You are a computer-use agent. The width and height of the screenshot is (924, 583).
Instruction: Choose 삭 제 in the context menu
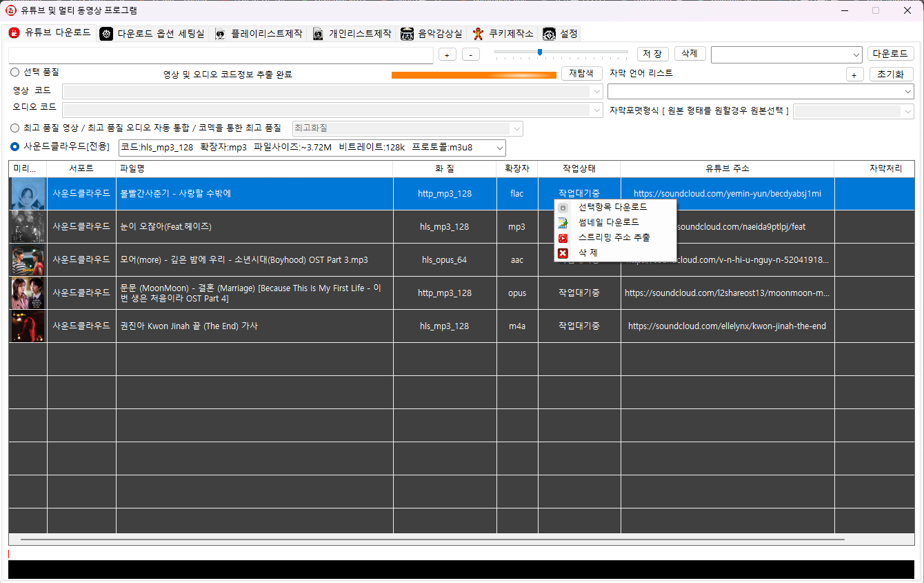coord(615,253)
